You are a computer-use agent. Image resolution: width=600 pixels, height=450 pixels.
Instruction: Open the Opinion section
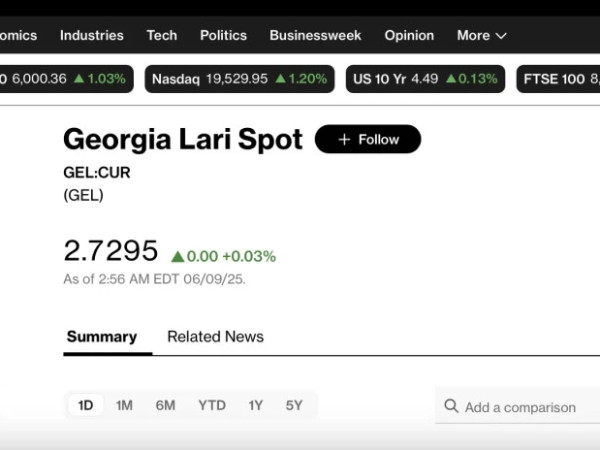click(409, 35)
